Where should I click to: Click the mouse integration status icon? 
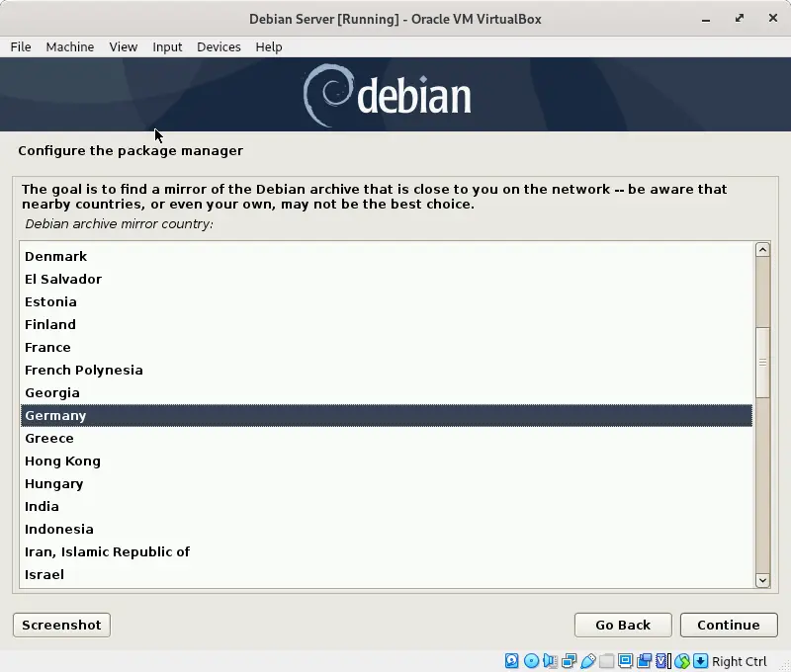(x=682, y=660)
